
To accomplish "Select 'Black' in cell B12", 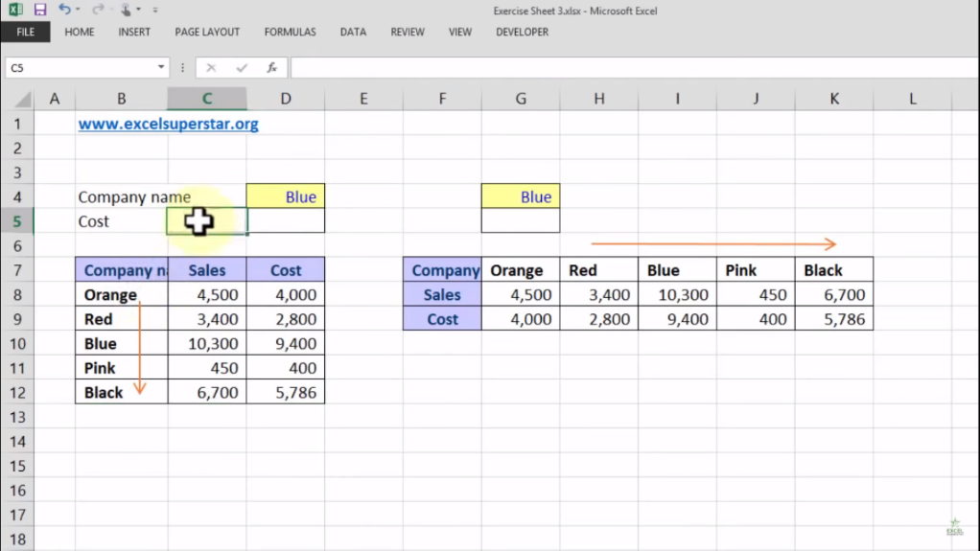I will click(121, 392).
